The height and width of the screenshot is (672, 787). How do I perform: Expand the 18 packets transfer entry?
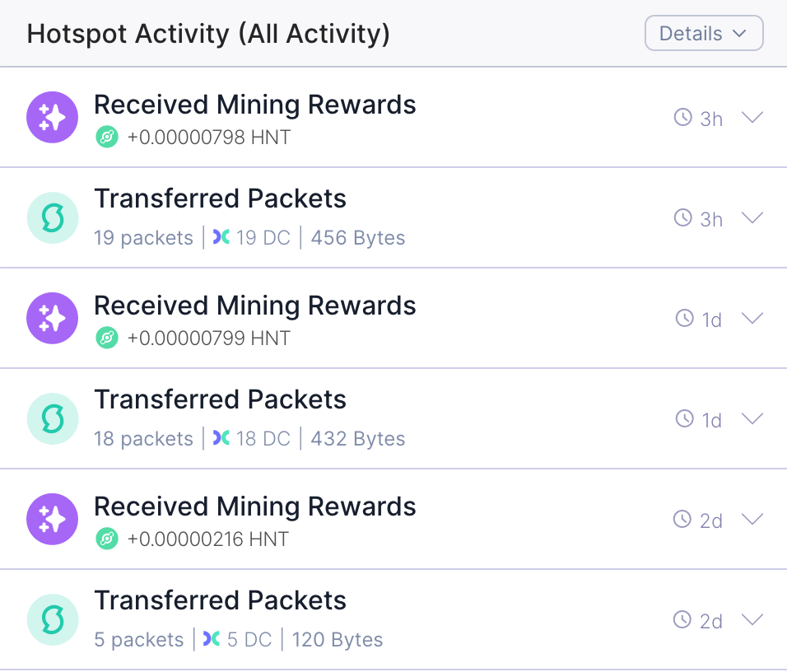752,419
